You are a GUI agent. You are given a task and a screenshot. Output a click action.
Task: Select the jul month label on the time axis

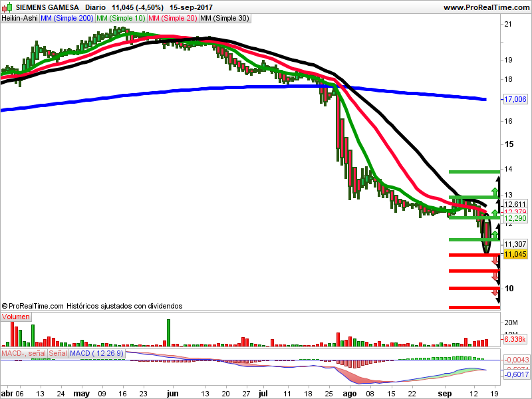(x=263, y=394)
